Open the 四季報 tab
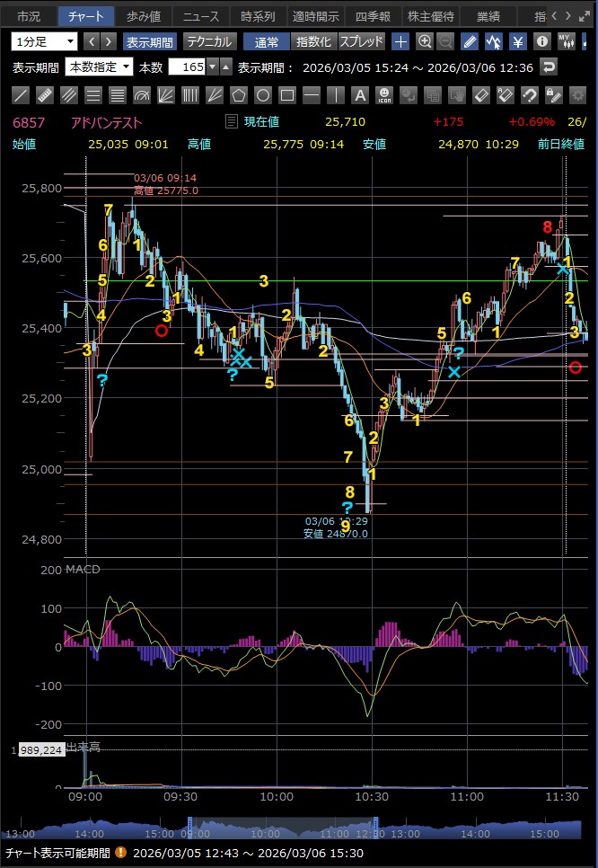 [x=372, y=16]
